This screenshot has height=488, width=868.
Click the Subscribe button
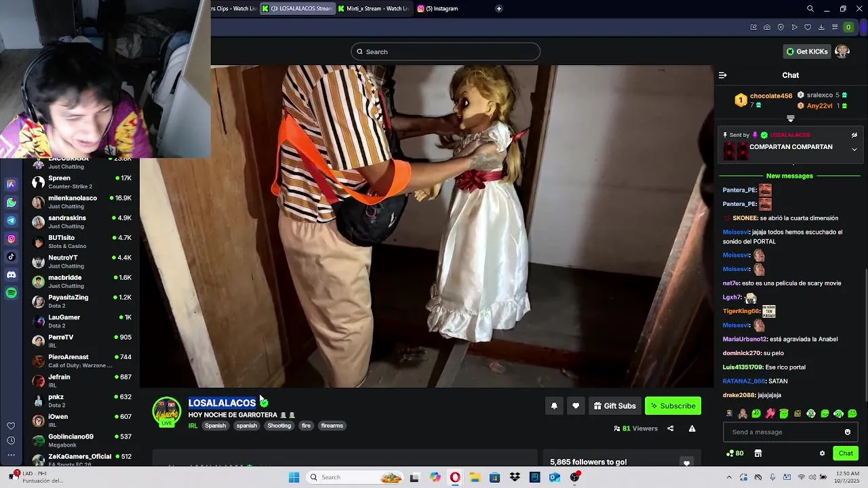tap(673, 406)
